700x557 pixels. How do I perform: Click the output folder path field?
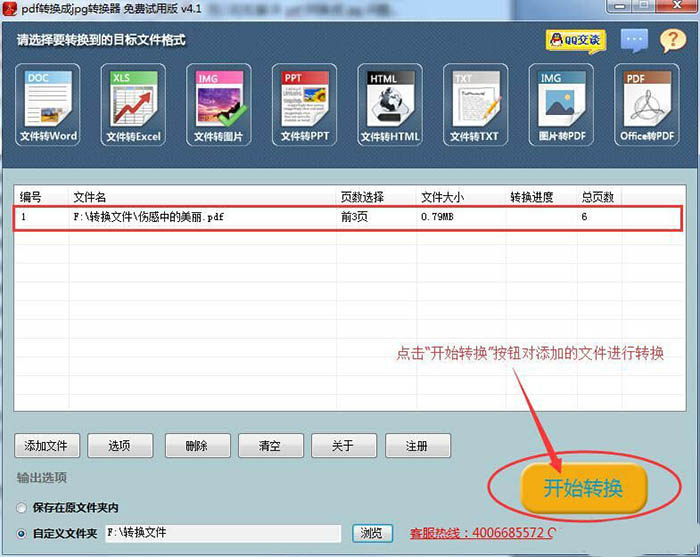pyautogui.click(x=223, y=533)
